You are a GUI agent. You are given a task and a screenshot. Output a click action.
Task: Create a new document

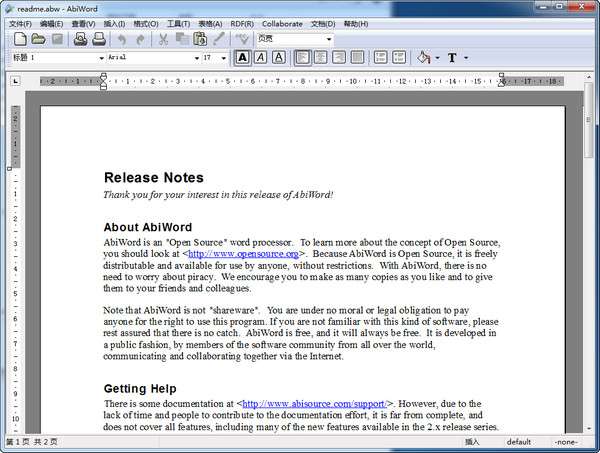(20, 39)
